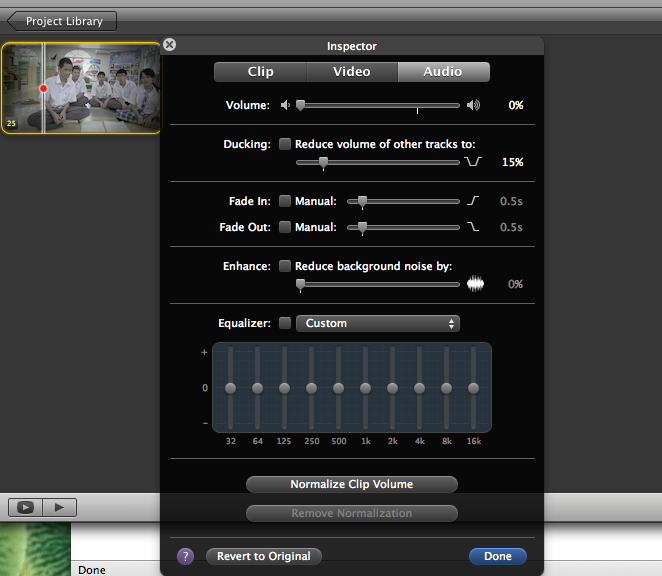This screenshot has width=662, height=576.
Task: Open the Equalizer Custom preset dropdown
Action: tap(378, 323)
